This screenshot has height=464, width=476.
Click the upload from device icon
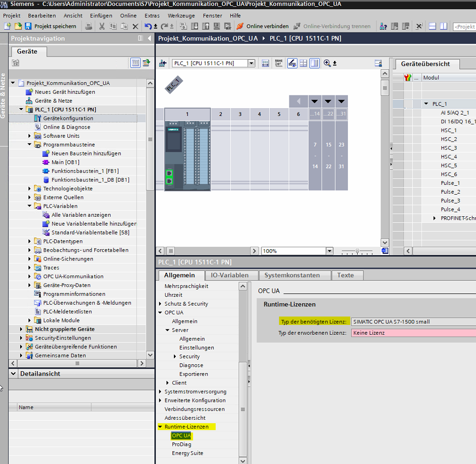[x=205, y=27]
